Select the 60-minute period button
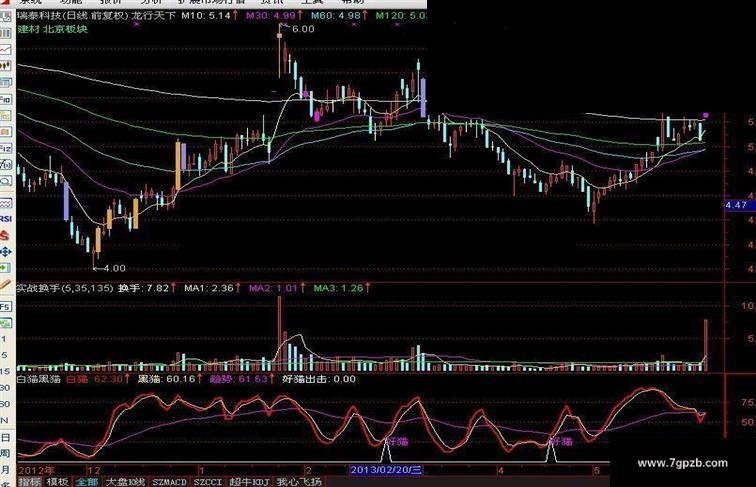The width and height of the screenshot is (756, 487). [x=5, y=404]
